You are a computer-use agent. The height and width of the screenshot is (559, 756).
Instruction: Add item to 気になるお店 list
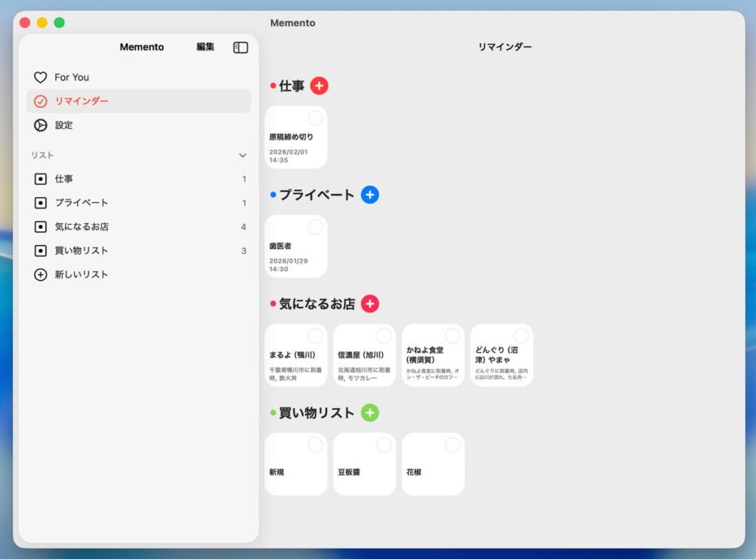(x=370, y=303)
